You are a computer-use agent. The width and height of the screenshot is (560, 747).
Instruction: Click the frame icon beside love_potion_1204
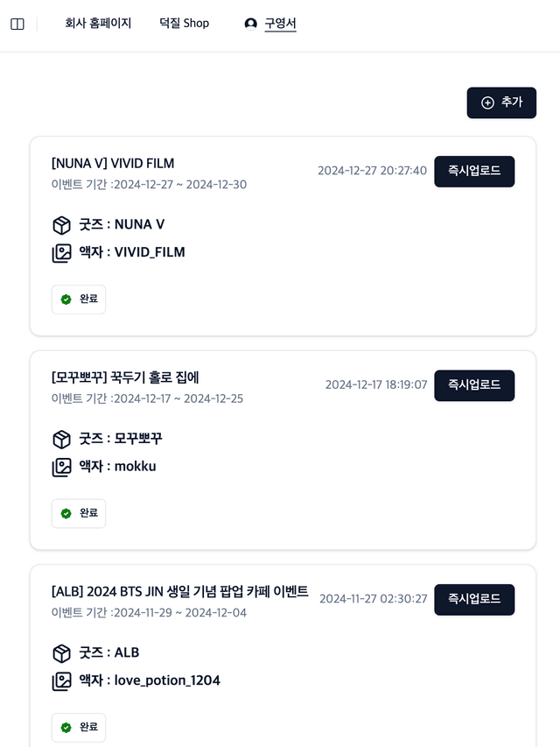click(x=61, y=681)
